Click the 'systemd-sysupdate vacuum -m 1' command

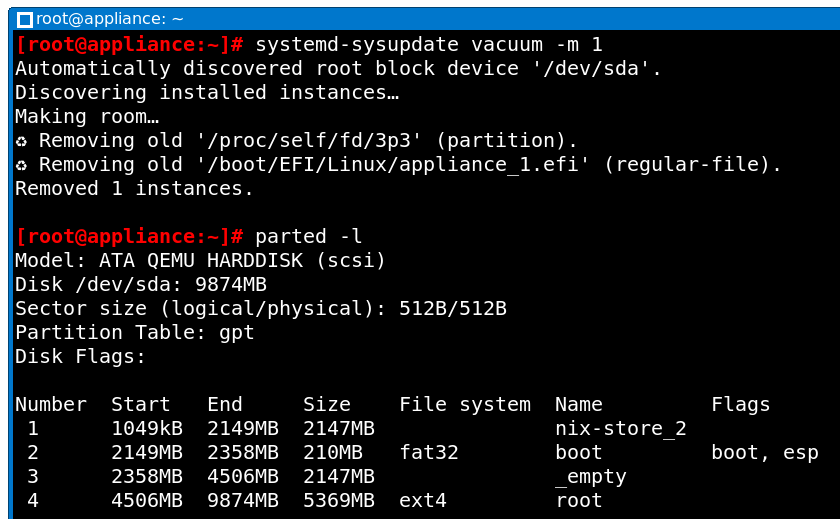pos(429,44)
